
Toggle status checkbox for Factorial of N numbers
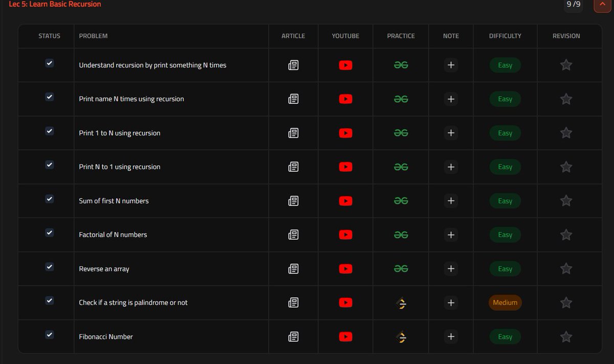[x=49, y=233]
